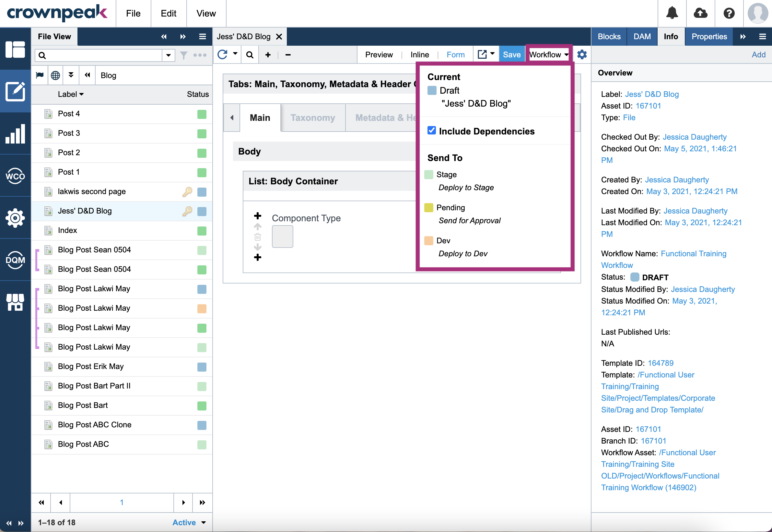Expand all with double chevron down icon

[x=71, y=75]
